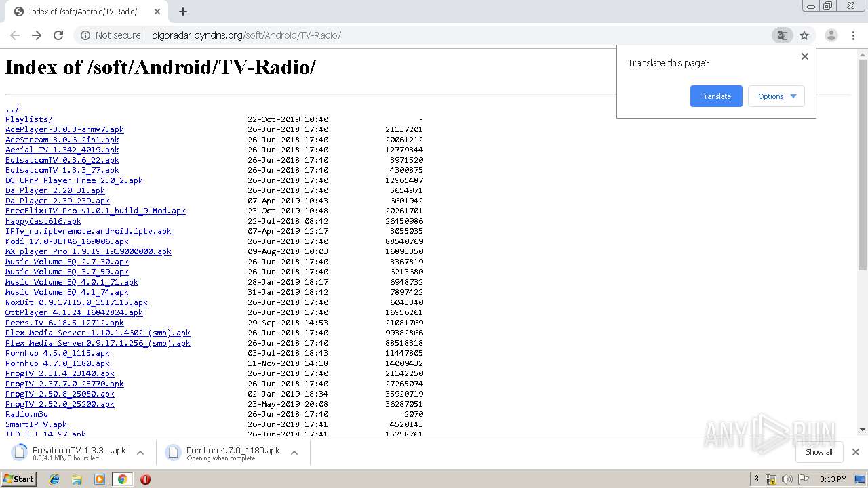Image resolution: width=868 pixels, height=488 pixels.
Task: Click ProgTV_2.52.0_25200.apk link
Action: click(60, 404)
